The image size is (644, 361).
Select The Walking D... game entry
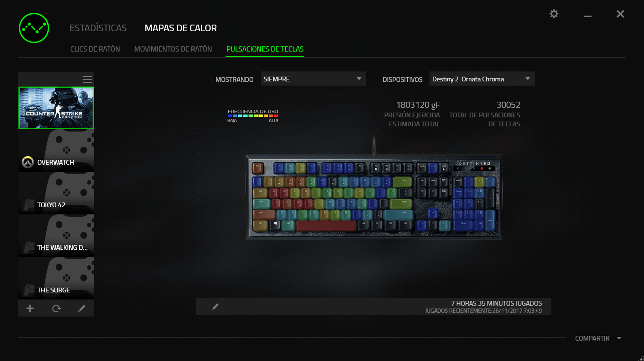pyautogui.click(x=56, y=236)
